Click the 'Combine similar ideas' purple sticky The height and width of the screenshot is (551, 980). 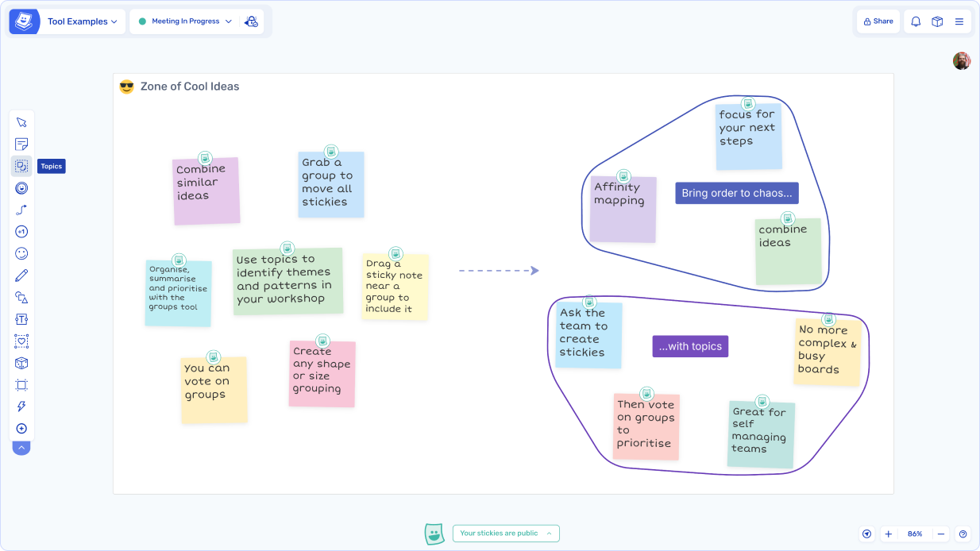(x=206, y=191)
